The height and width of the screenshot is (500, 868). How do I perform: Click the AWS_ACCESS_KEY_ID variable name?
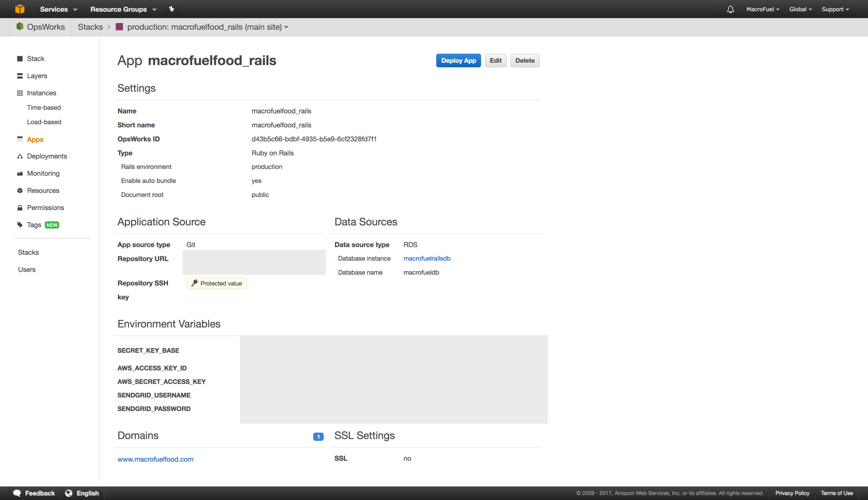pos(152,368)
